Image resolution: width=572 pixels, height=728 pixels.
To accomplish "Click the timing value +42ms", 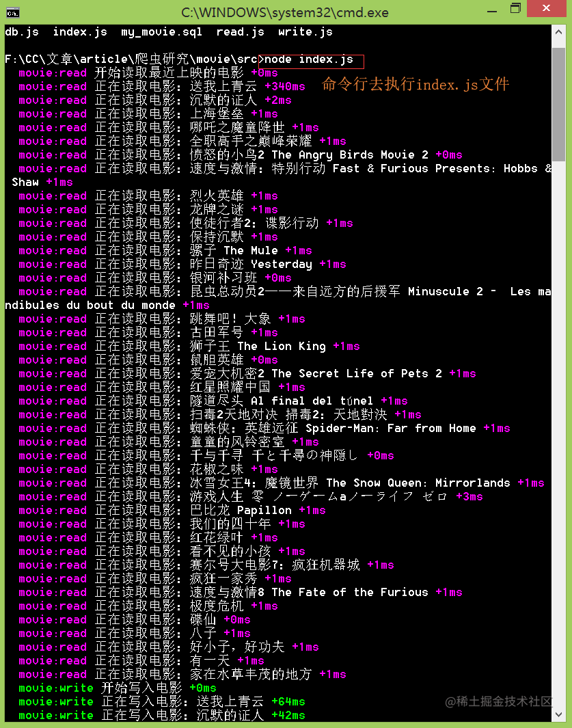I will pyautogui.click(x=288, y=716).
